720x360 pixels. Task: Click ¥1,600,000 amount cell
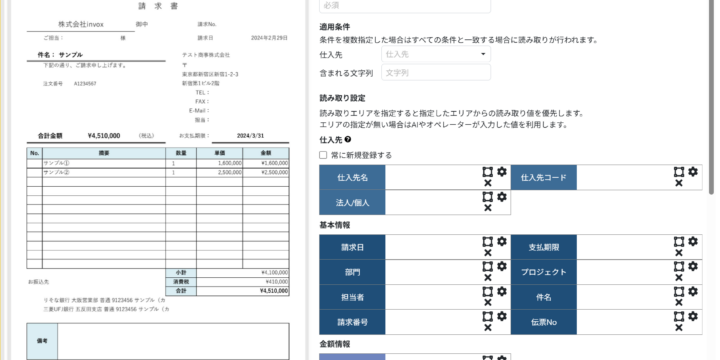[x=275, y=163]
